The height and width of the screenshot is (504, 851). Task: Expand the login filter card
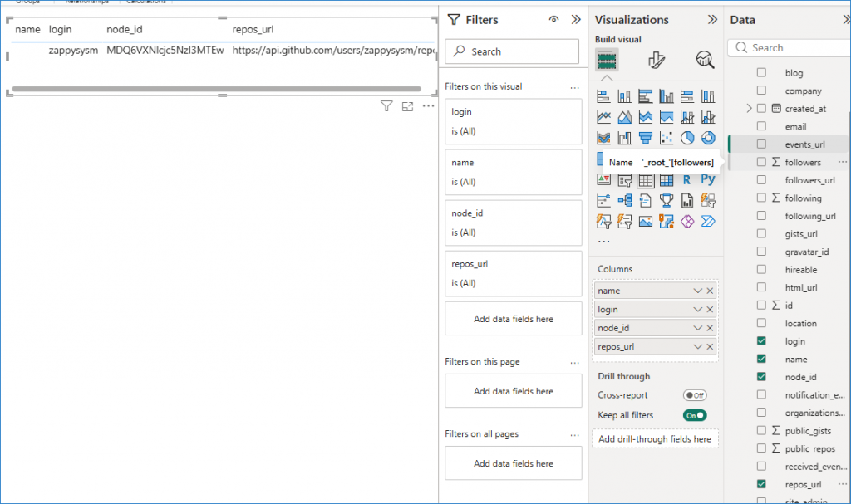coord(514,121)
